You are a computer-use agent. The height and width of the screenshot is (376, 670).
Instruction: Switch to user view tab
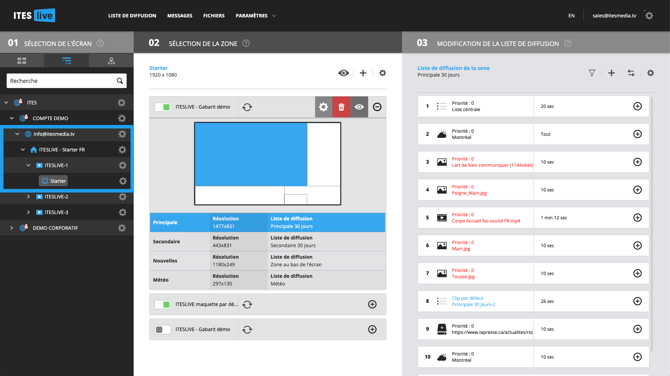point(111,61)
